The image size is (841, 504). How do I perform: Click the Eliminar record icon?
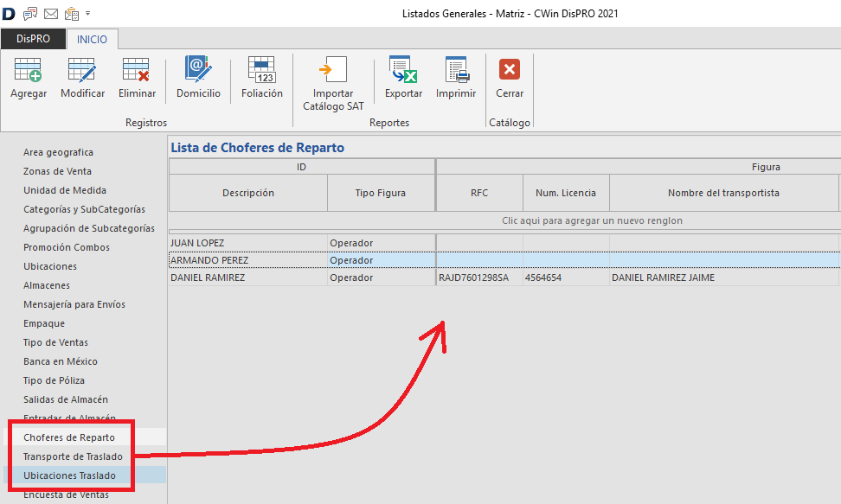pos(137,71)
